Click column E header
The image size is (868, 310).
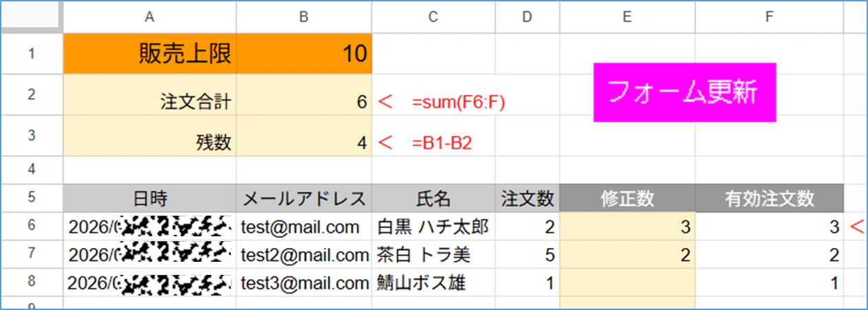(x=627, y=17)
